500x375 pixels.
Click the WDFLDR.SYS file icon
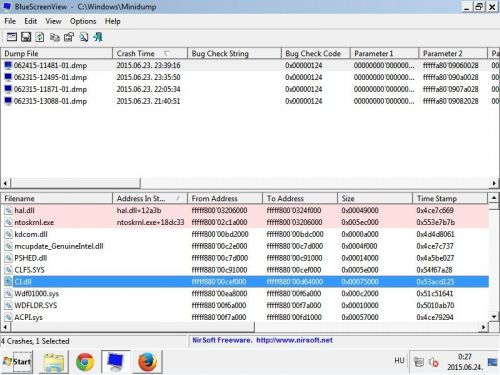click(x=8, y=305)
